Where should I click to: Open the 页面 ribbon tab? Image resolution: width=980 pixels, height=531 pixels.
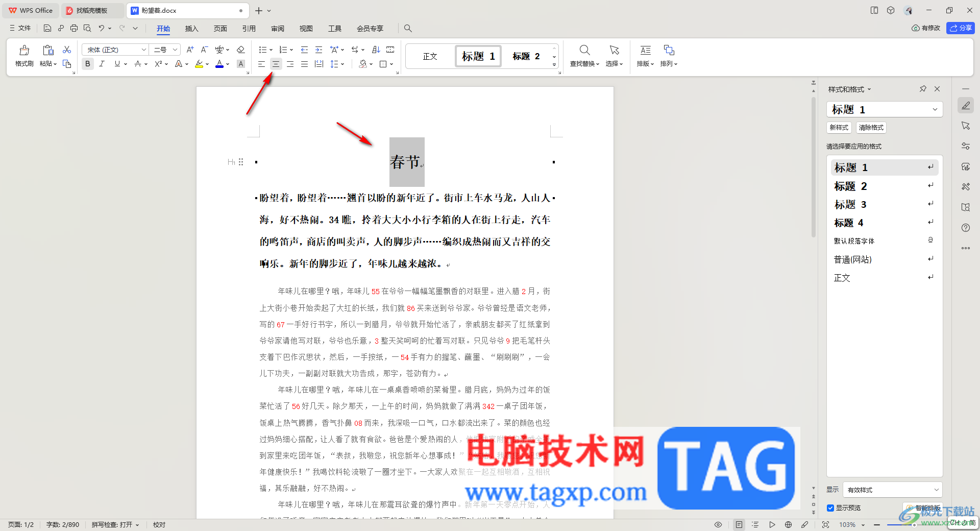pos(220,29)
